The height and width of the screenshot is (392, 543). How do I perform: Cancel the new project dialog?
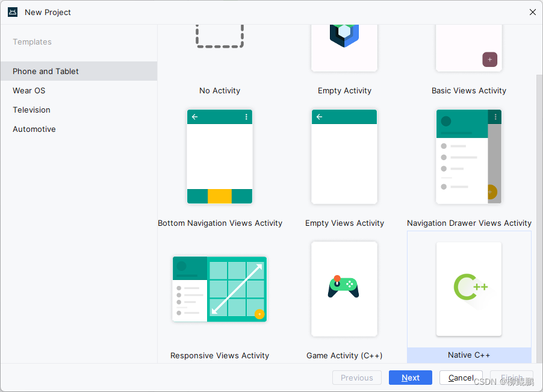tap(461, 378)
